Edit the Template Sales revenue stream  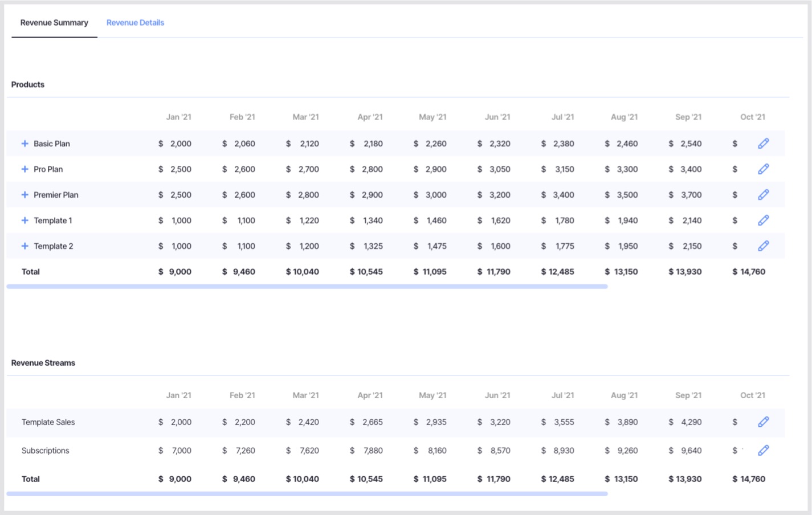pyautogui.click(x=764, y=422)
